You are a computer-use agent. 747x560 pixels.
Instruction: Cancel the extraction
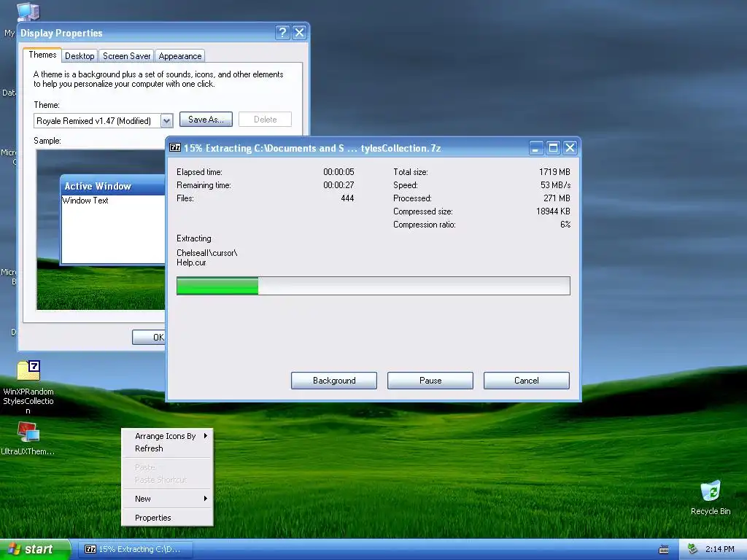(527, 381)
